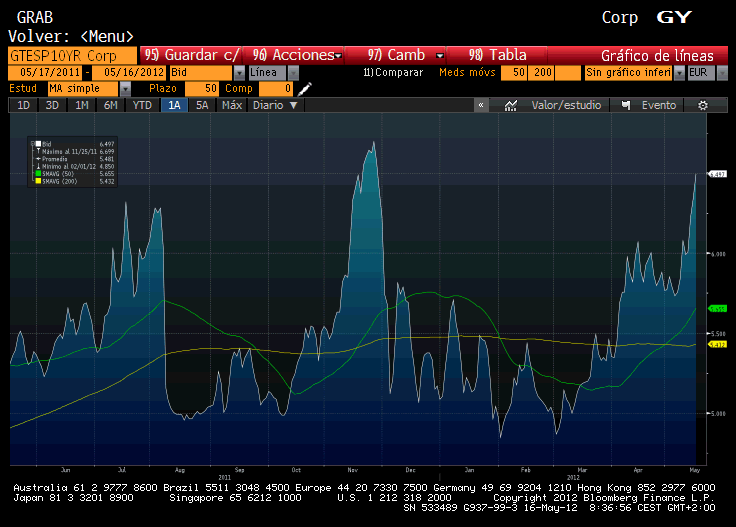Click the Valor/estudio chart icon
Image resolution: width=736 pixels, height=527 pixels.
[511, 105]
